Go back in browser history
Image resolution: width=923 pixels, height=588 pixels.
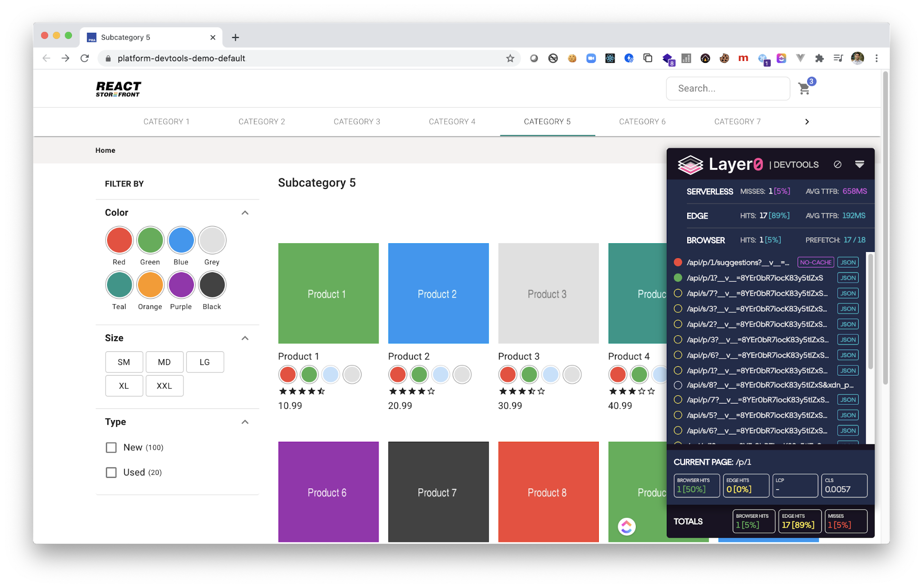(x=46, y=58)
